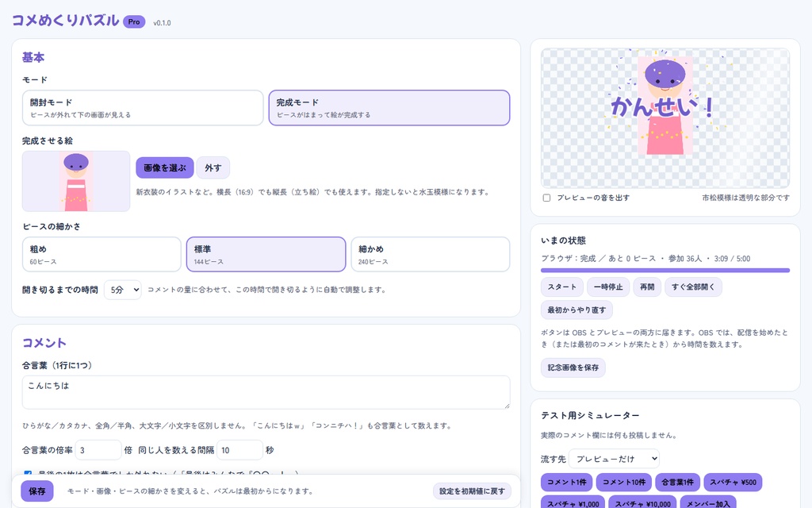Viewport: 812px width, 508px height.
Task: Click the コメめくりパズル title
Action: [65, 21]
